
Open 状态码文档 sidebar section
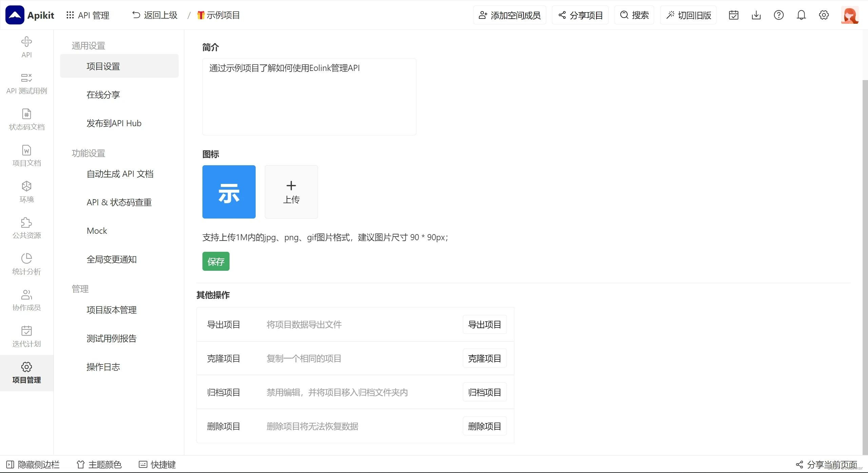pyautogui.click(x=26, y=119)
